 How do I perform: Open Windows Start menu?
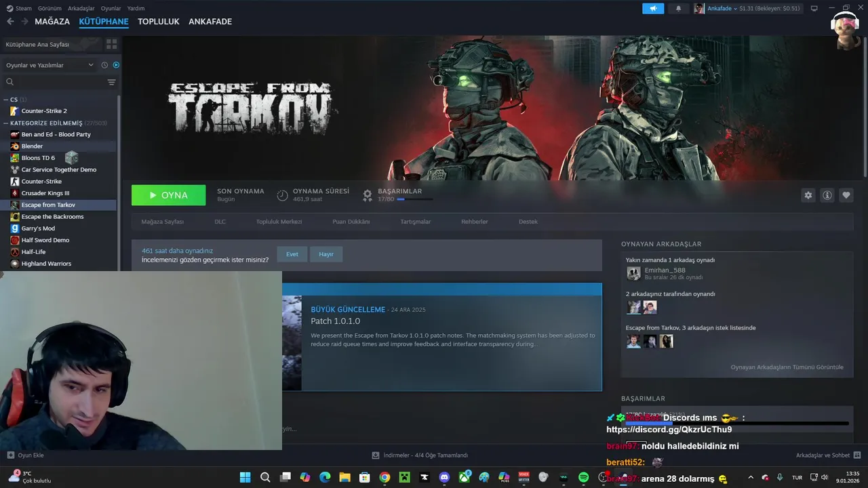[x=245, y=477]
